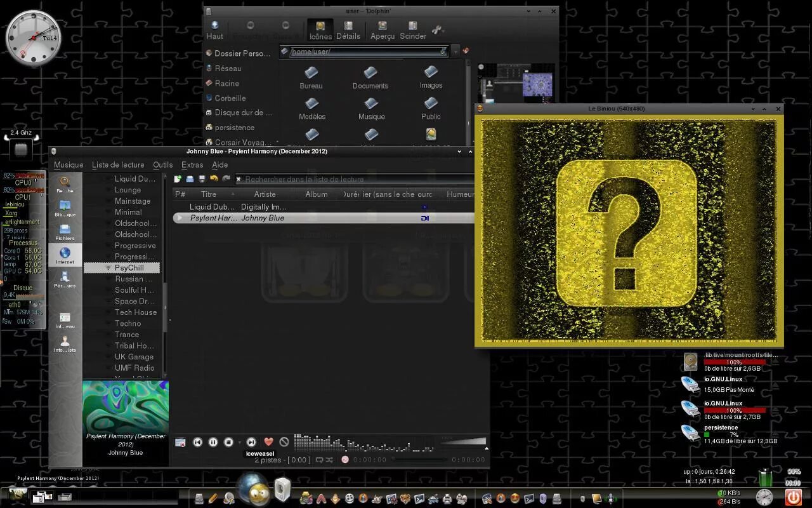Choose UK Garage radio station
This screenshot has height=508, width=812.
tap(134, 357)
